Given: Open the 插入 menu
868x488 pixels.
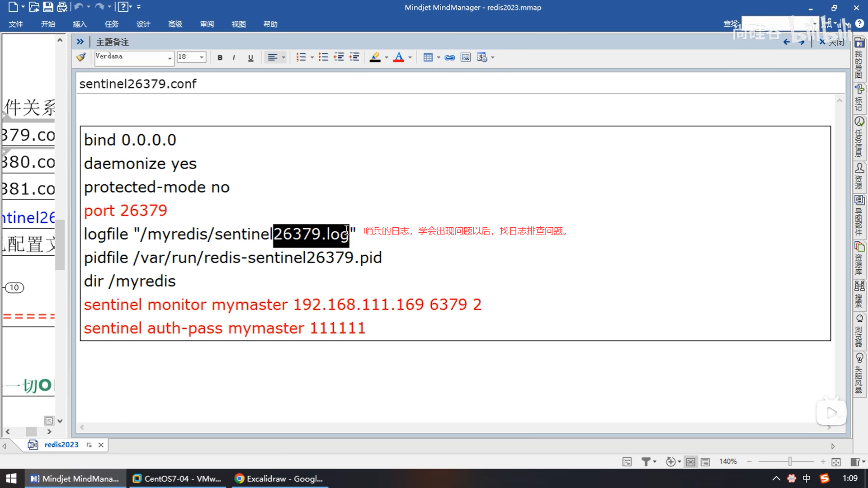Looking at the screenshot, I should point(80,24).
